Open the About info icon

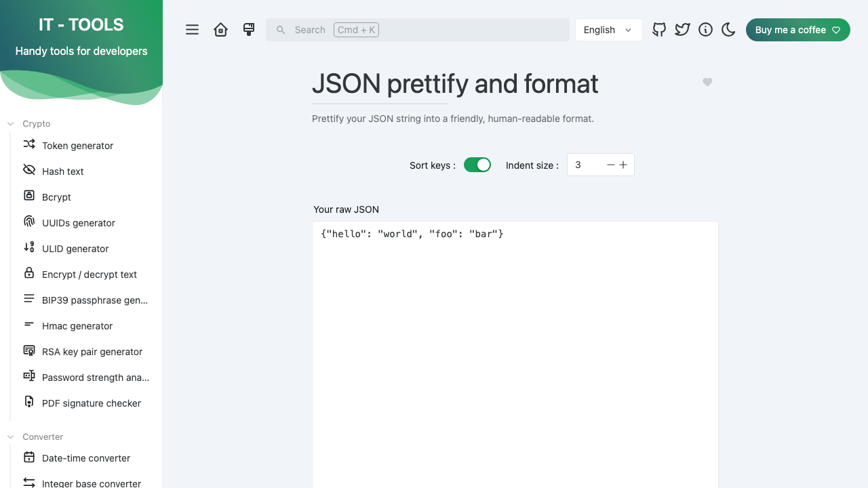[705, 30]
